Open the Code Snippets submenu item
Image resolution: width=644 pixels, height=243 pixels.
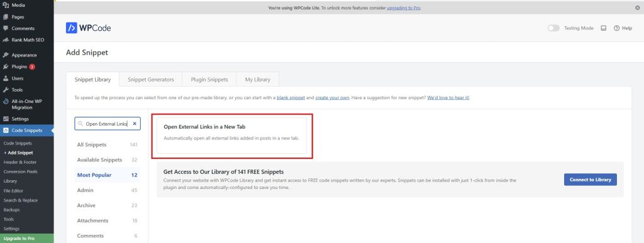click(x=18, y=143)
